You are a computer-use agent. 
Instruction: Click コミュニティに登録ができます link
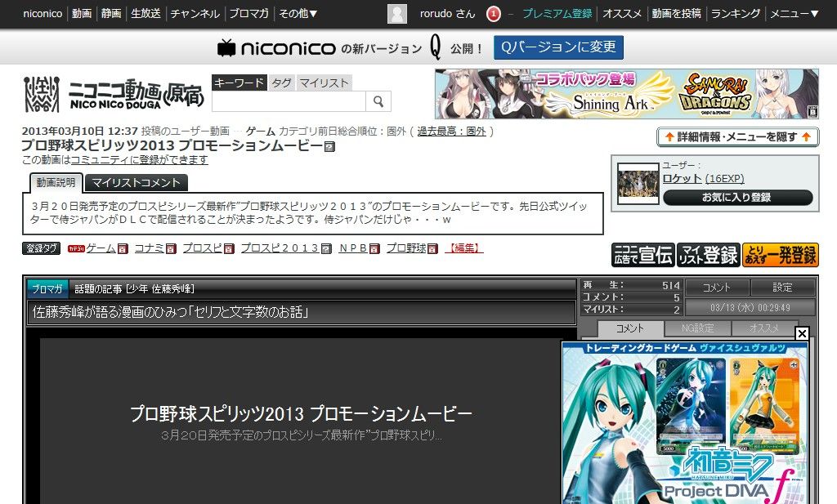click(139, 160)
